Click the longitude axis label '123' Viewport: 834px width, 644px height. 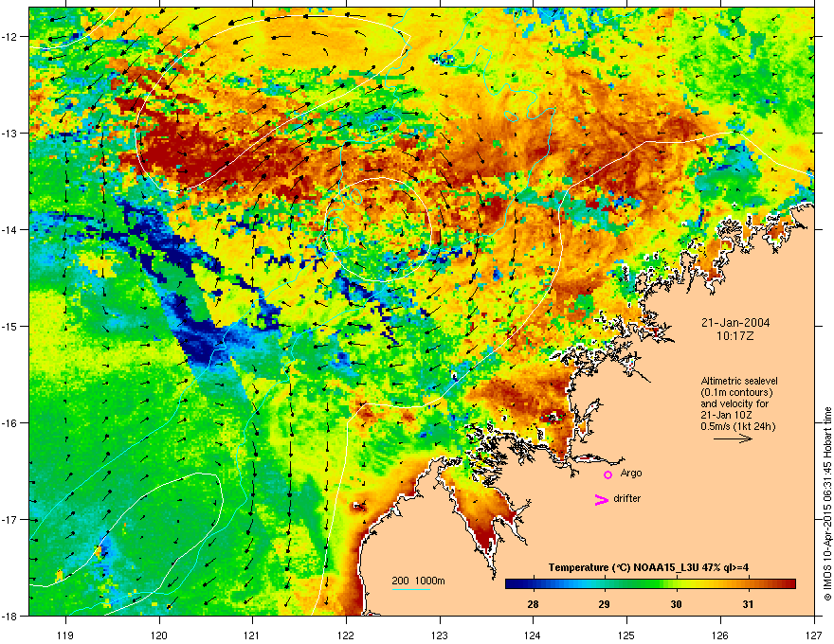(x=440, y=635)
